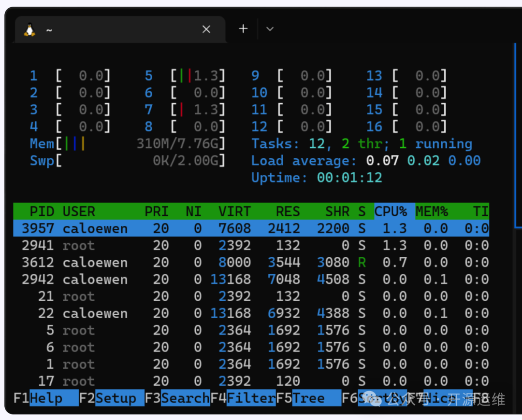The height and width of the screenshot is (420, 522).
Task: Open a new terminal tab
Action: pos(243,29)
